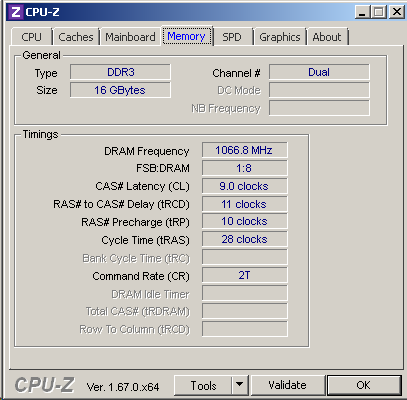This screenshot has height=400, width=407.
Task: Click the Command Rate 2T field
Action: click(x=244, y=275)
